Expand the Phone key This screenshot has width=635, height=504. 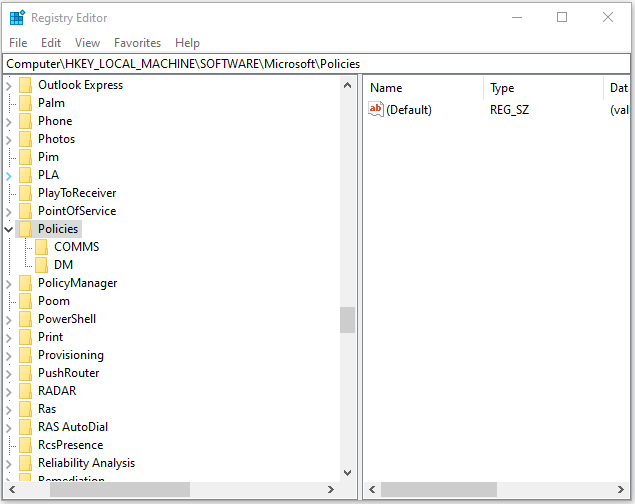coord(9,122)
